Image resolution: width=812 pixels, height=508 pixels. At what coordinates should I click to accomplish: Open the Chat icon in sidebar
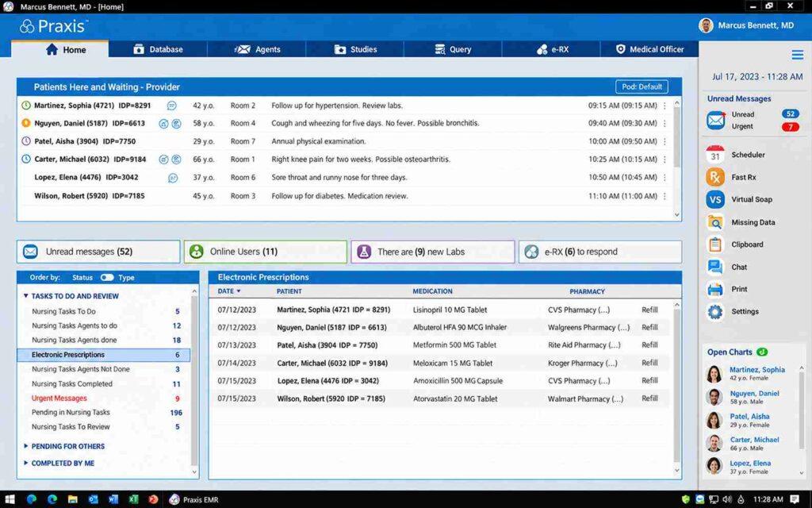click(x=715, y=267)
